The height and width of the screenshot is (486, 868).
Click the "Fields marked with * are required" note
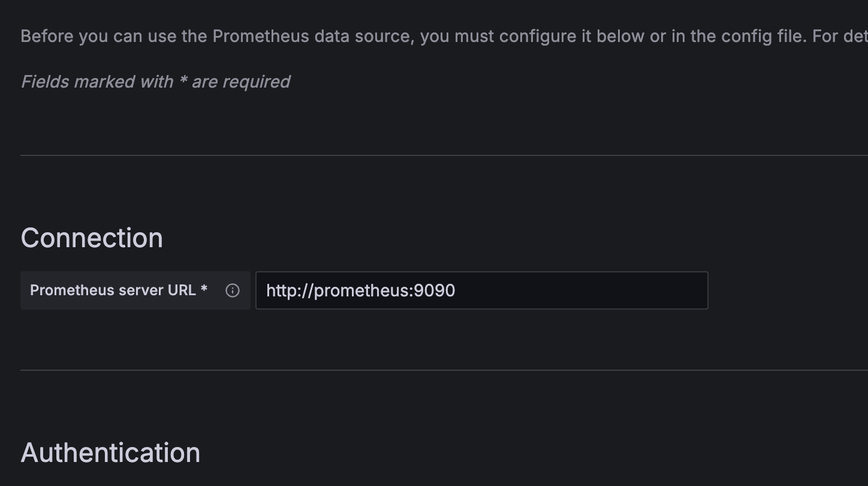point(155,82)
